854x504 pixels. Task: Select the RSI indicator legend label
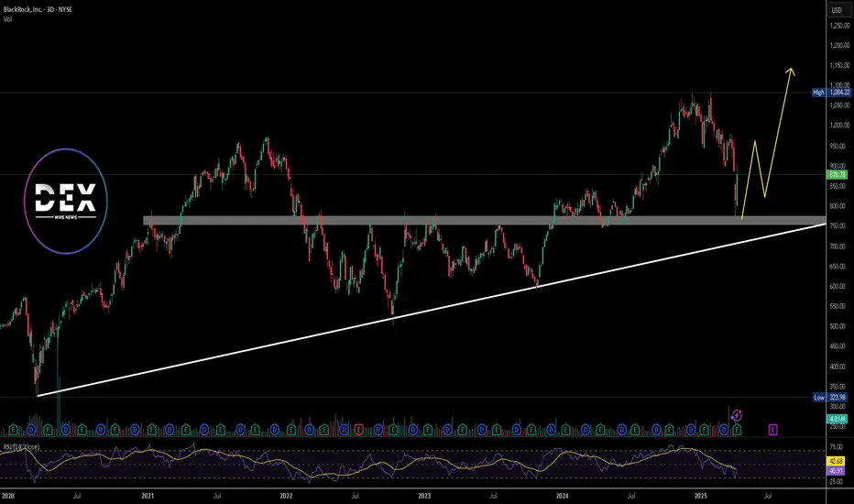21,447
